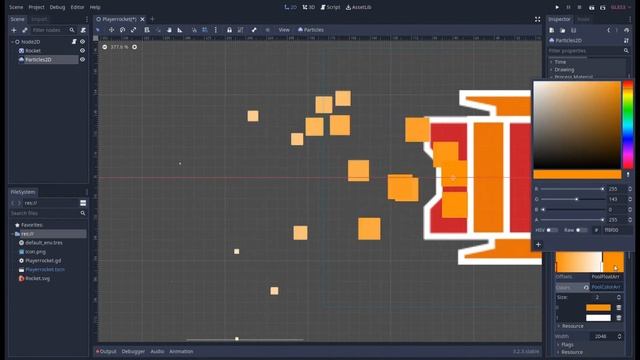Open the Editor menu

77,7
